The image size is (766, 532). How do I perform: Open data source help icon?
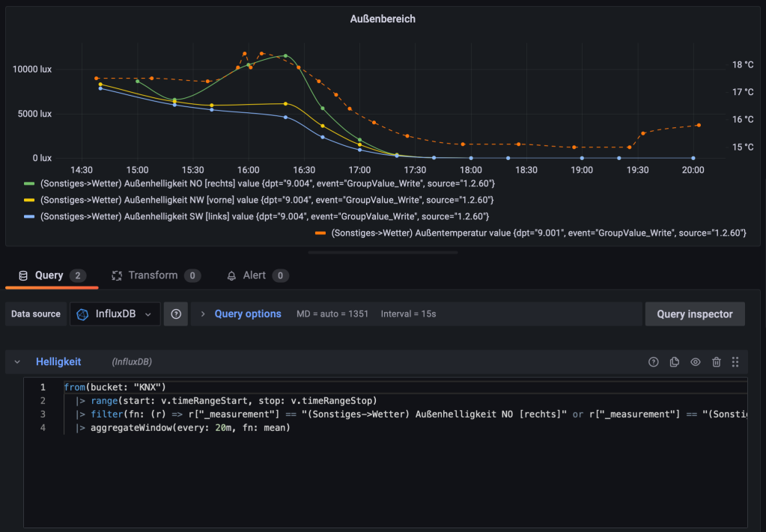pos(176,314)
